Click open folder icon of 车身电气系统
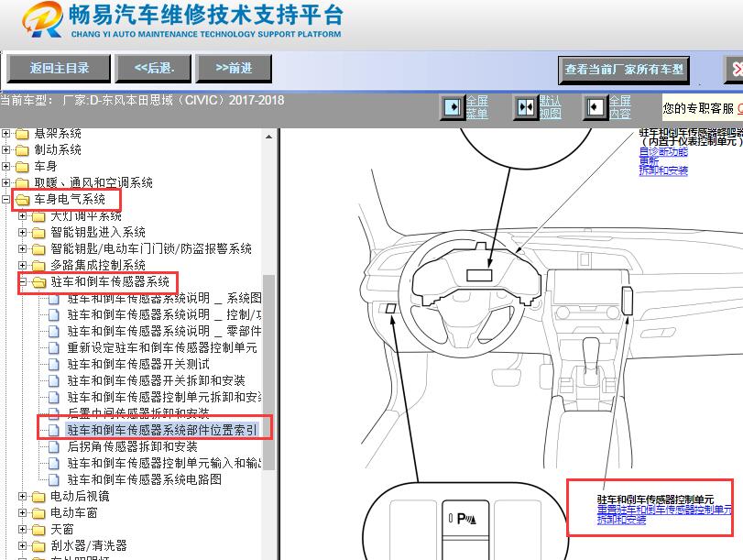 click(22, 200)
